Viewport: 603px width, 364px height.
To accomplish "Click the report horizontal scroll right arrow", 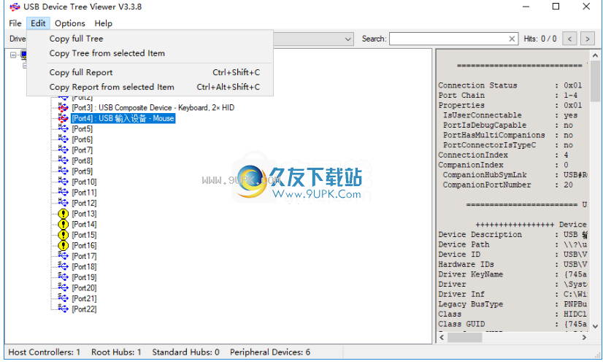I will pyautogui.click(x=584, y=338).
